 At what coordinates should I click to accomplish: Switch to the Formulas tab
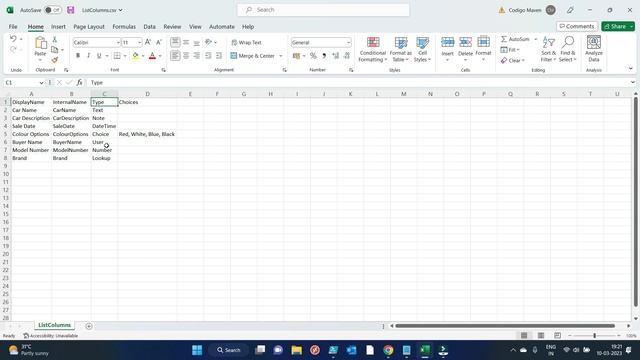[124, 27]
